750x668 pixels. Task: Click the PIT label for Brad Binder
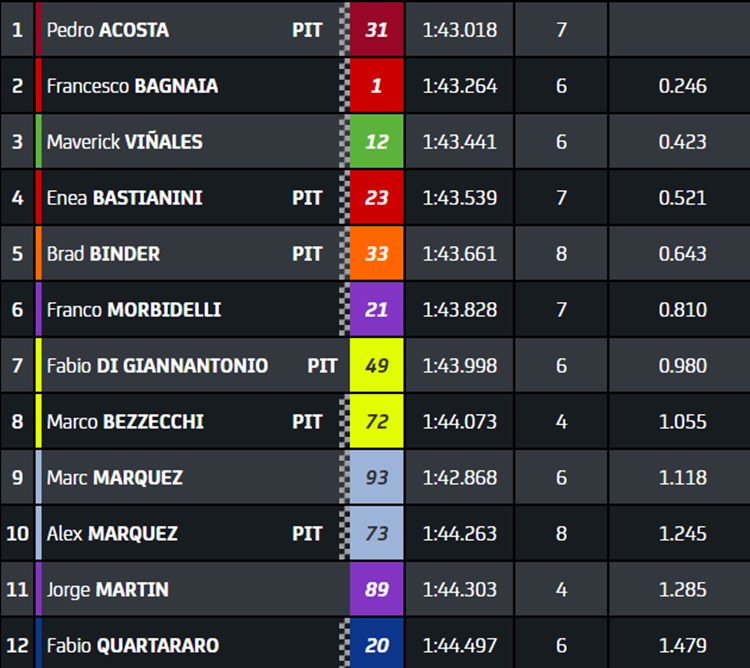[307, 253]
